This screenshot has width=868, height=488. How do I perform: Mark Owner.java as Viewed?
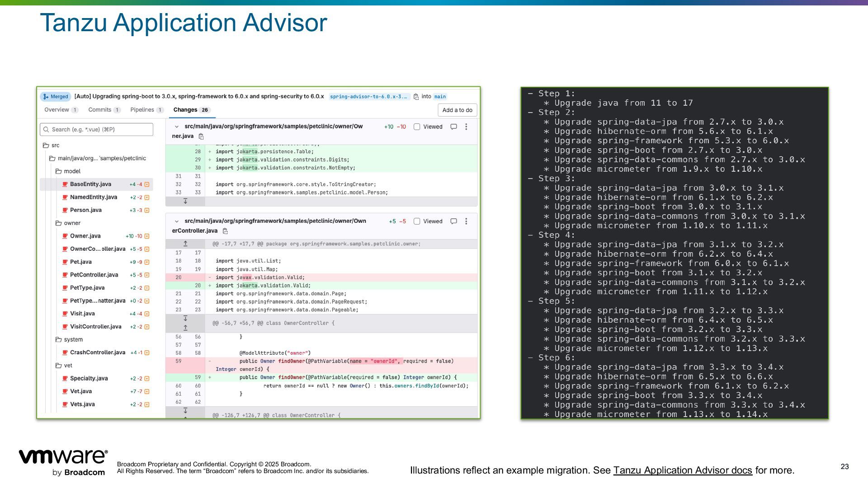pos(417,127)
